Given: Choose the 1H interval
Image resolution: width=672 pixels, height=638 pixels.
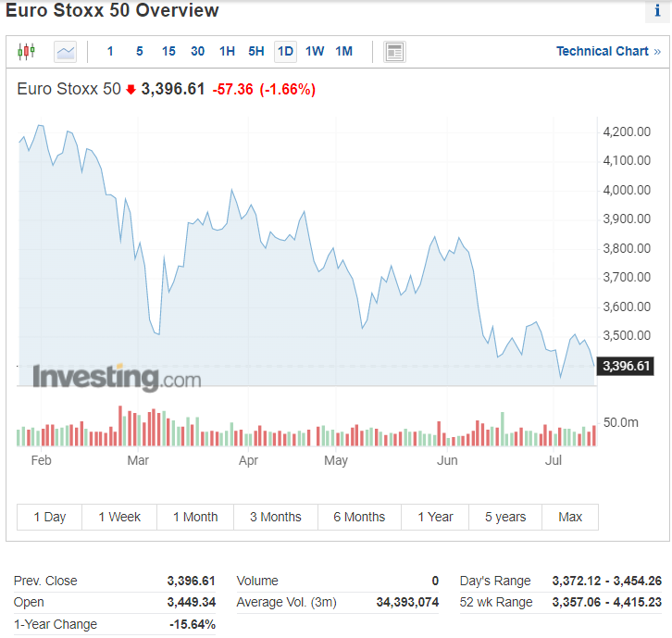Looking at the screenshot, I should click(x=227, y=52).
